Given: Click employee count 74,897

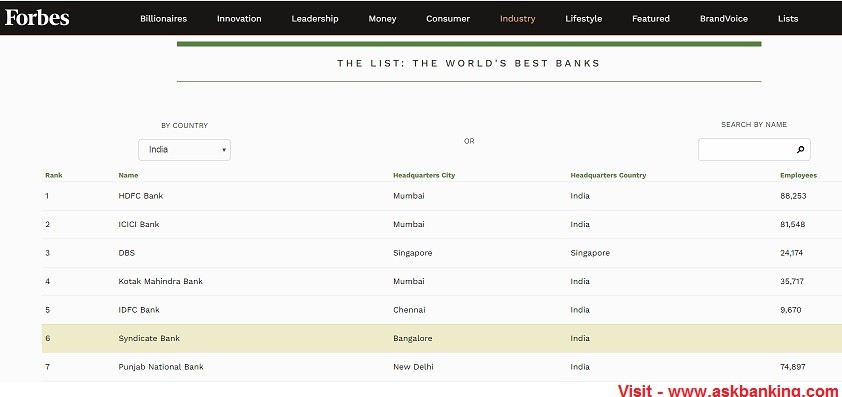Looking at the screenshot, I should 793,367.
